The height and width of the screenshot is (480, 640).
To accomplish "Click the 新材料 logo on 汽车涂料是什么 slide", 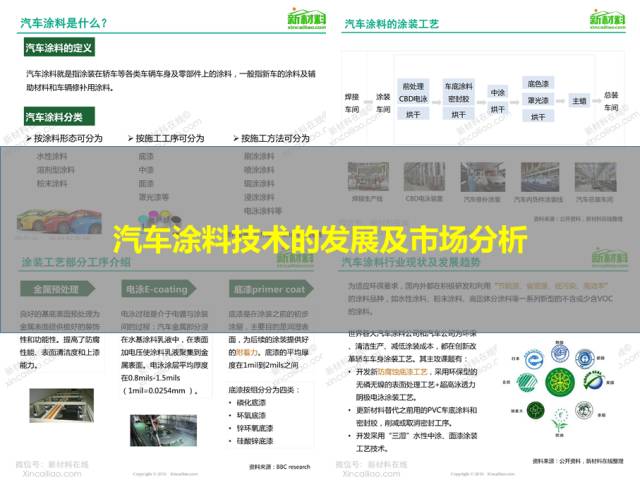I will click(x=307, y=19).
